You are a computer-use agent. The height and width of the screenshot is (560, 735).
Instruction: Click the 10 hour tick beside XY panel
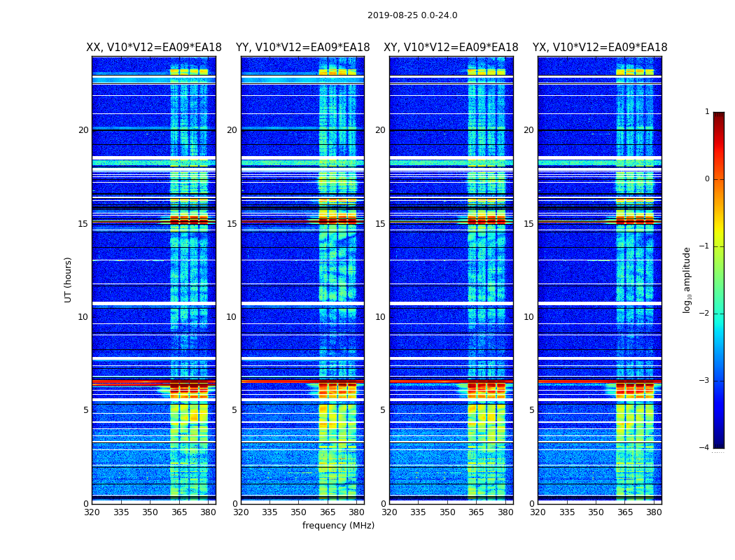(380, 317)
